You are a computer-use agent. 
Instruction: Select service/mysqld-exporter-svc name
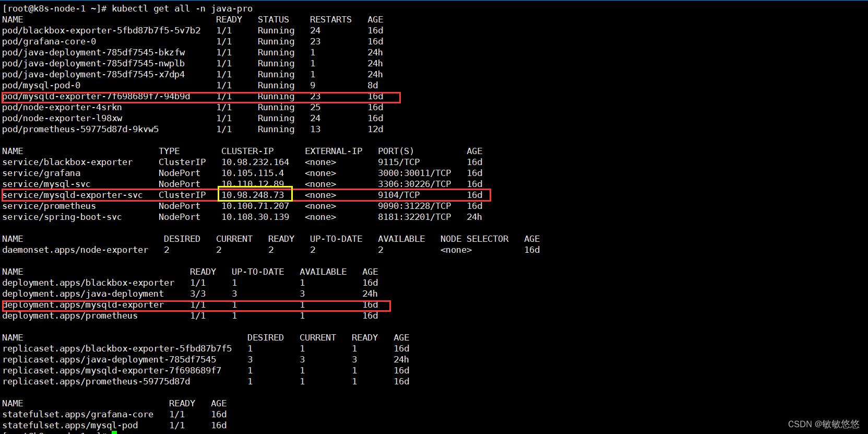(73, 195)
